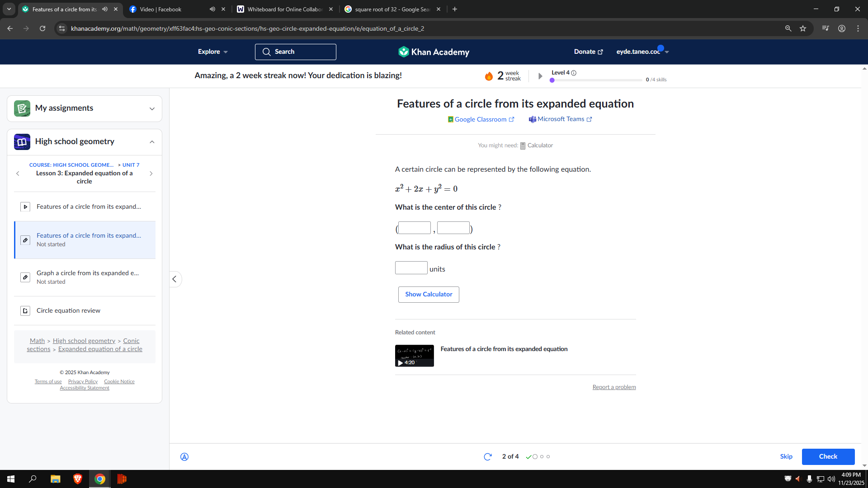Collapse the My assignments section
The width and height of the screenshot is (868, 488).
point(152,108)
